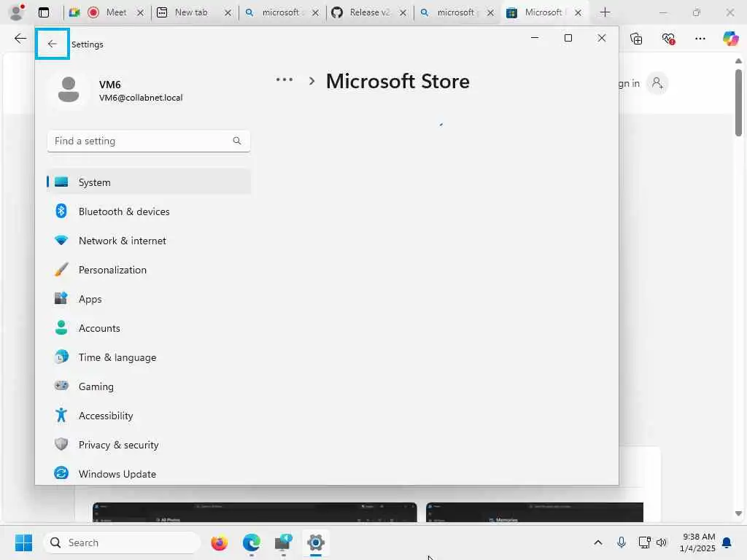Click the magnifier icon in Find a setting
747x560 pixels.
(237, 141)
